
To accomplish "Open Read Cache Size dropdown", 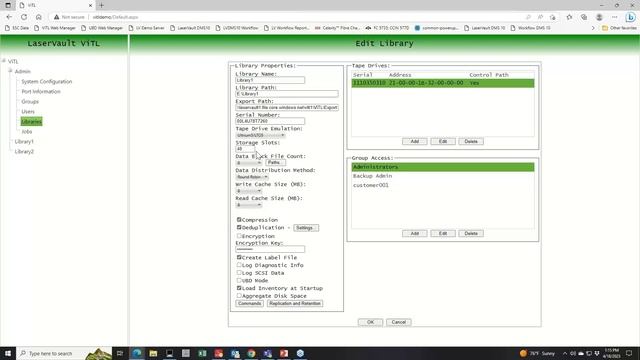I will click(249, 205).
